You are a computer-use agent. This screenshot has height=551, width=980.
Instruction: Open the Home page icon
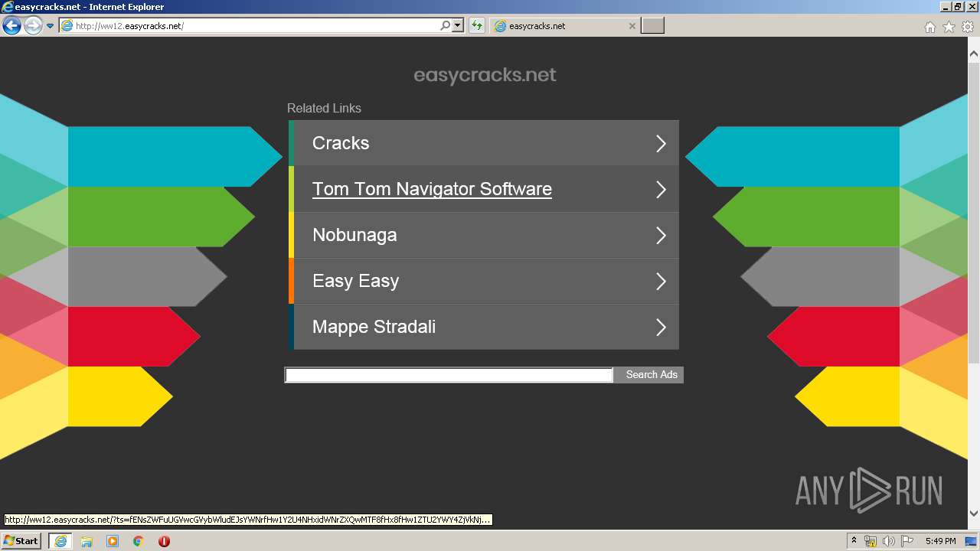pyautogui.click(x=930, y=27)
